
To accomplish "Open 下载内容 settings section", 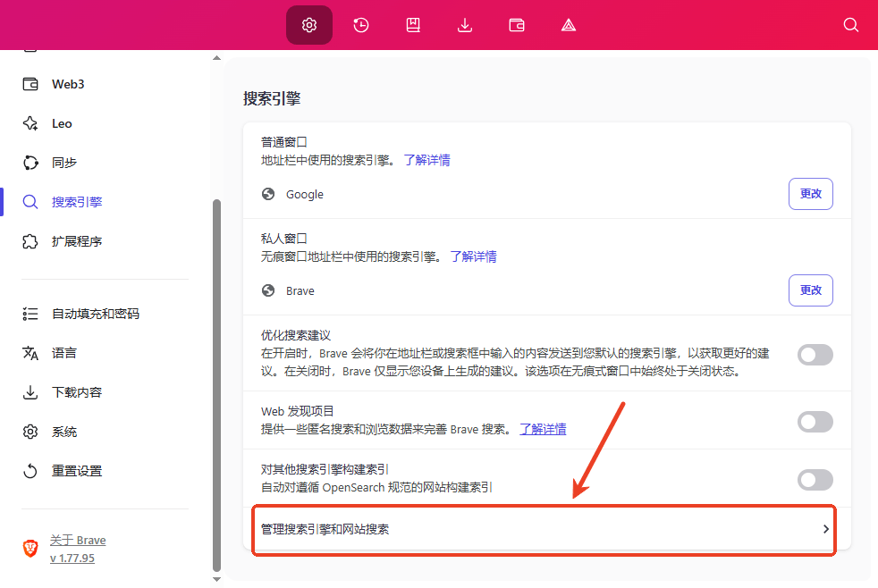I will click(77, 392).
